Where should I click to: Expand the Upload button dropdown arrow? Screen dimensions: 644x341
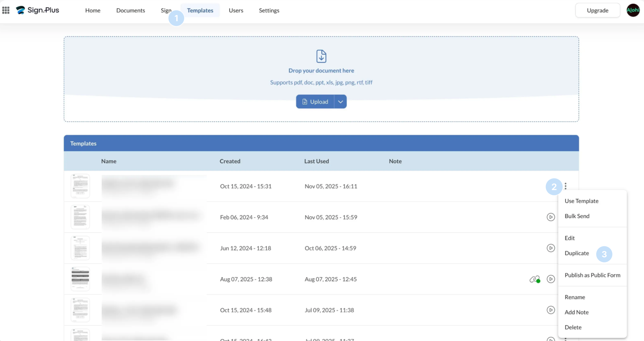[x=340, y=102]
